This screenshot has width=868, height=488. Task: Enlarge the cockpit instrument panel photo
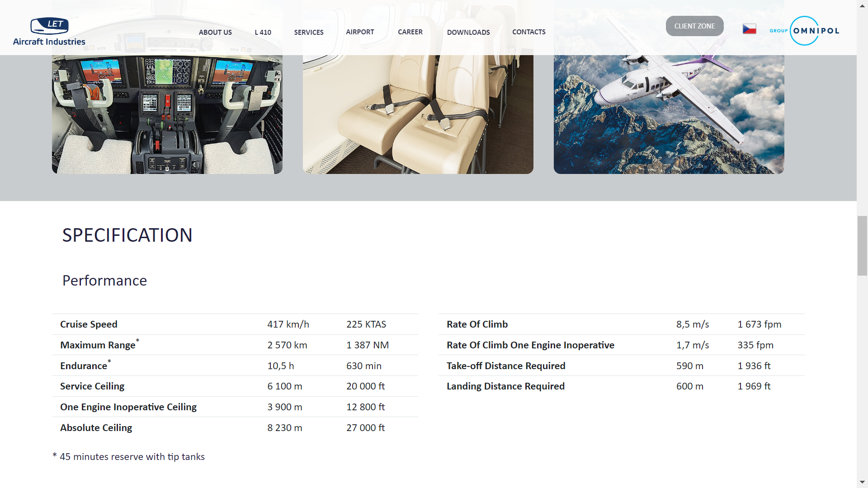point(167,115)
